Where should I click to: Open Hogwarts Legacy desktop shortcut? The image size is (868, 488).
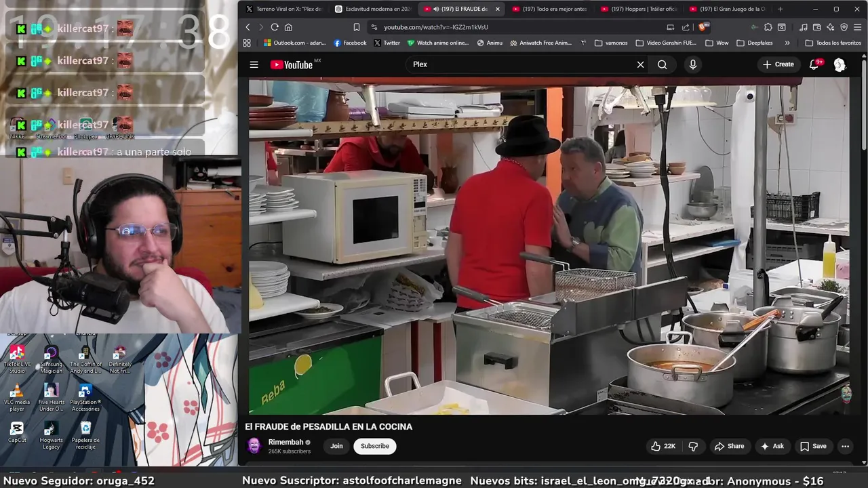coord(51,436)
